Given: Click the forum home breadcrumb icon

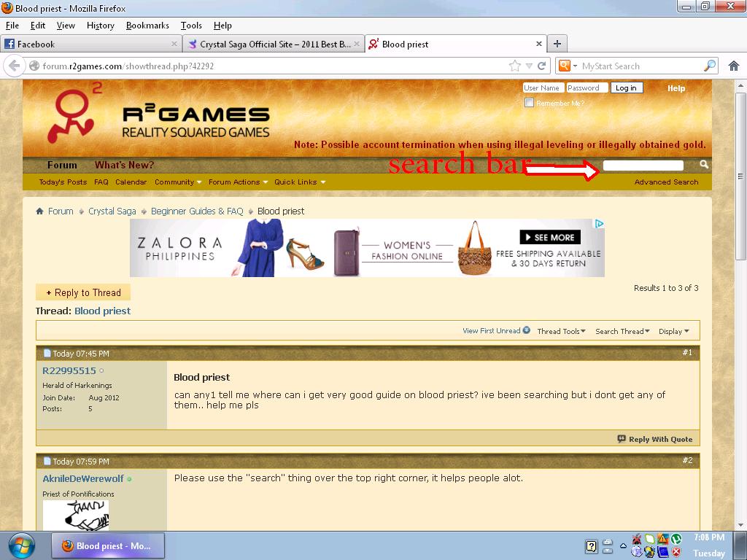Looking at the screenshot, I should tap(40, 211).
